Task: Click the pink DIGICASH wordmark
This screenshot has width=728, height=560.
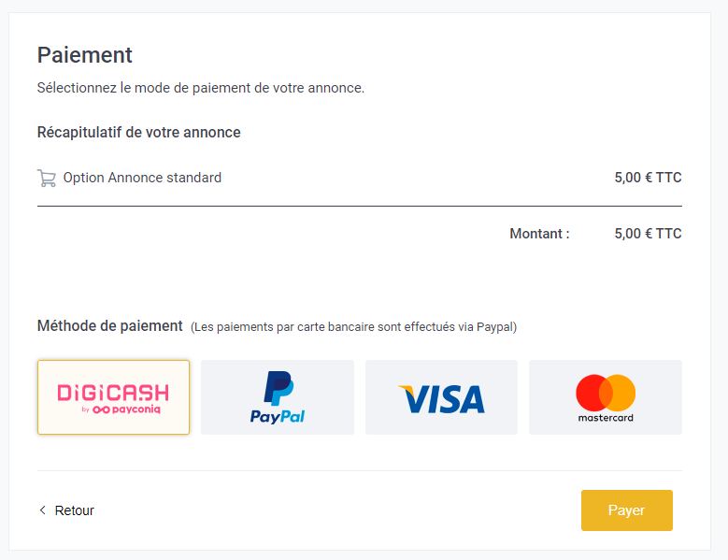Action: [x=113, y=393]
